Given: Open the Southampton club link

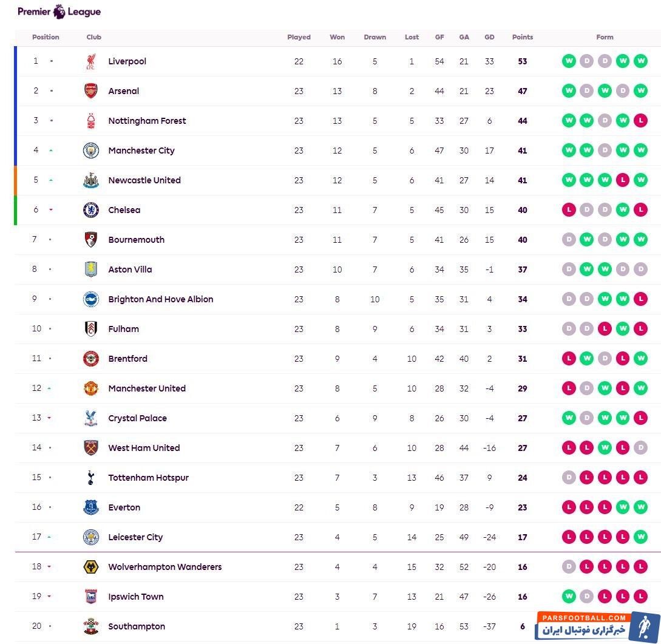Looking at the screenshot, I should pyautogui.click(x=137, y=626).
